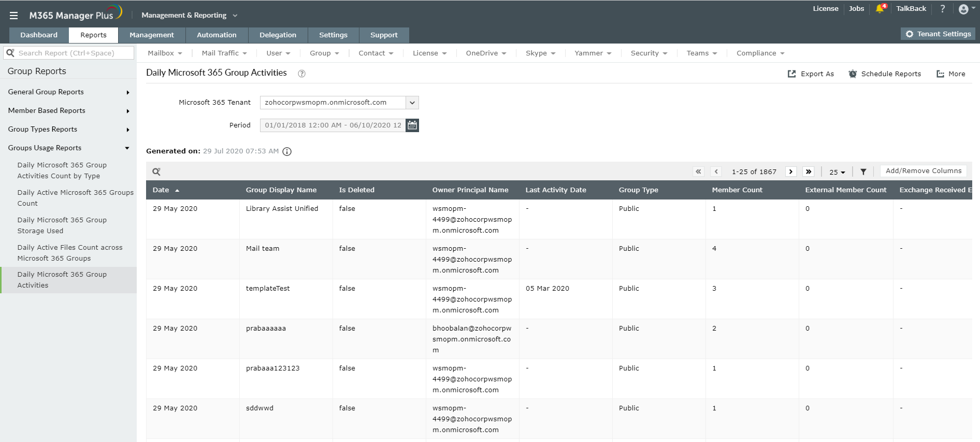Open the notifications bell
Image resolution: width=980 pixels, height=442 pixels.
880,9
